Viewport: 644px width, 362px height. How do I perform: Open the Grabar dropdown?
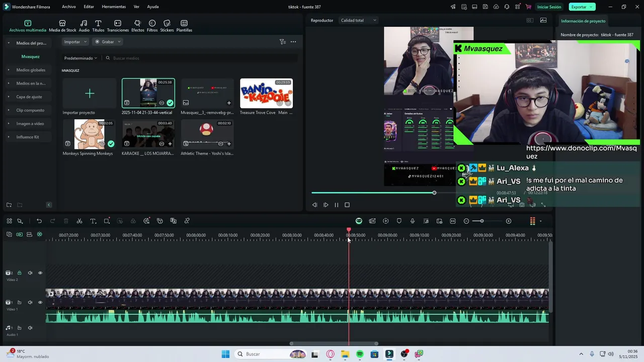tap(108, 42)
